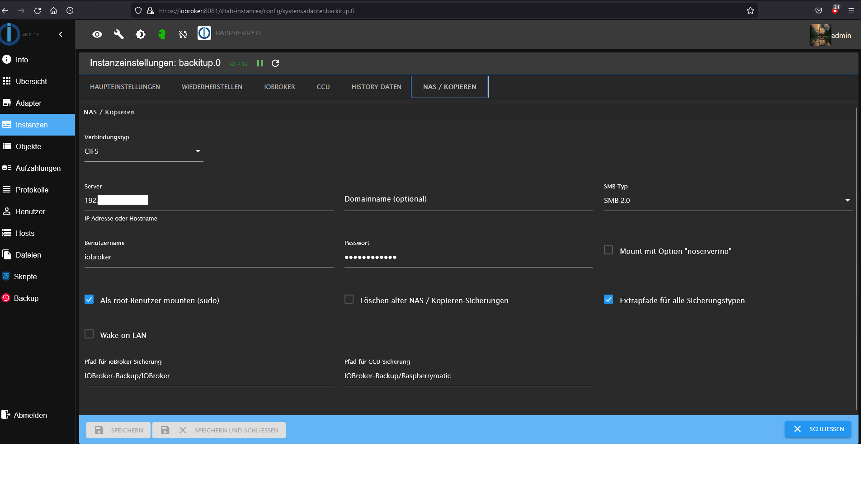The image size is (868, 488).
Task: Open the browser hamburger menu
Action: click(851, 10)
